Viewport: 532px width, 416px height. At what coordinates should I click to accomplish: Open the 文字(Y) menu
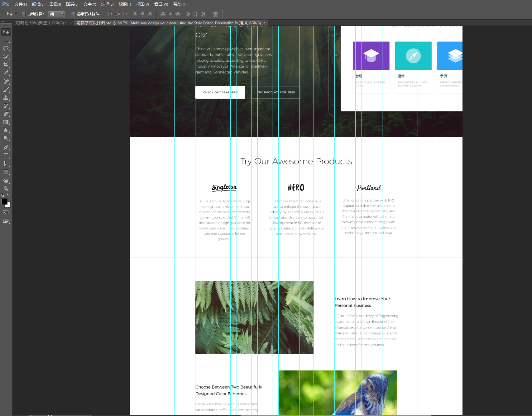point(90,4)
